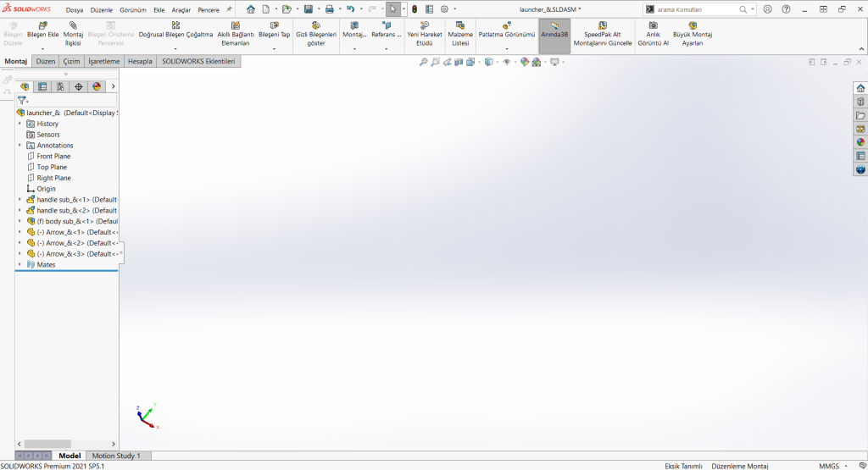
Task: Expand the Mates folder in tree
Action: click(19, 264)
